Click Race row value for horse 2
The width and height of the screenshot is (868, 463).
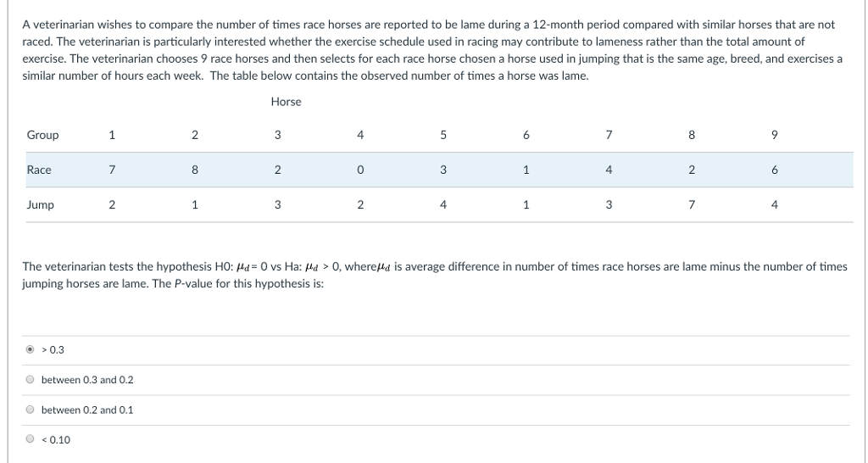pyautogui.click(x=195, y=170)
